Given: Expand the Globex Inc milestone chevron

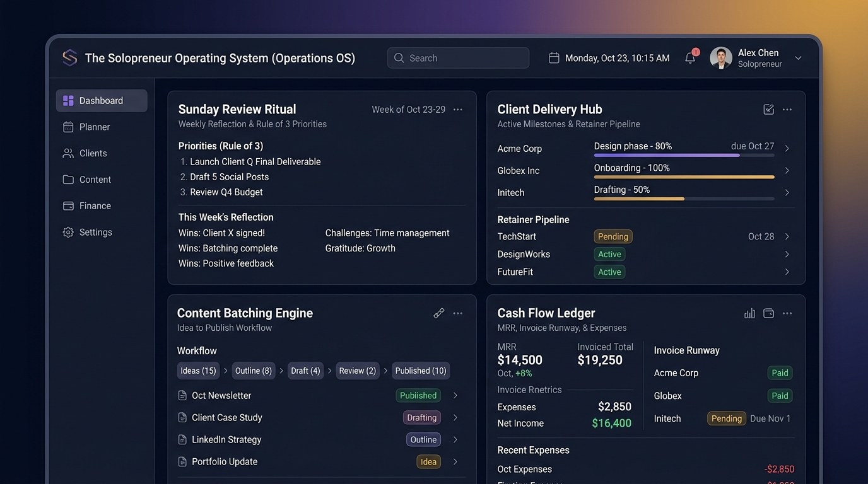Looking at the screenshot, I should [787, 171].
